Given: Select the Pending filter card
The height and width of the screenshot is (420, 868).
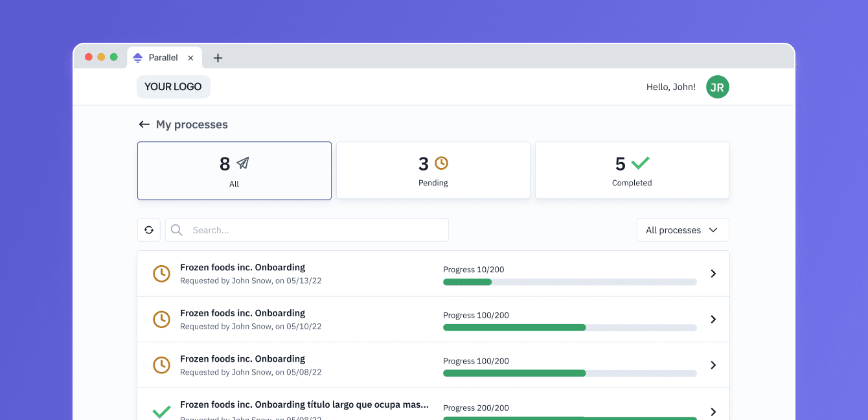Looking at the screenshot, I should click(433, 170).
